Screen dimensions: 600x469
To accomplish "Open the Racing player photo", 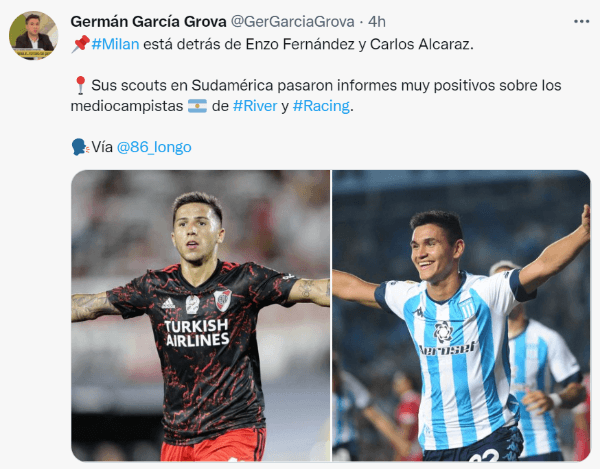I will click(461, 316).
